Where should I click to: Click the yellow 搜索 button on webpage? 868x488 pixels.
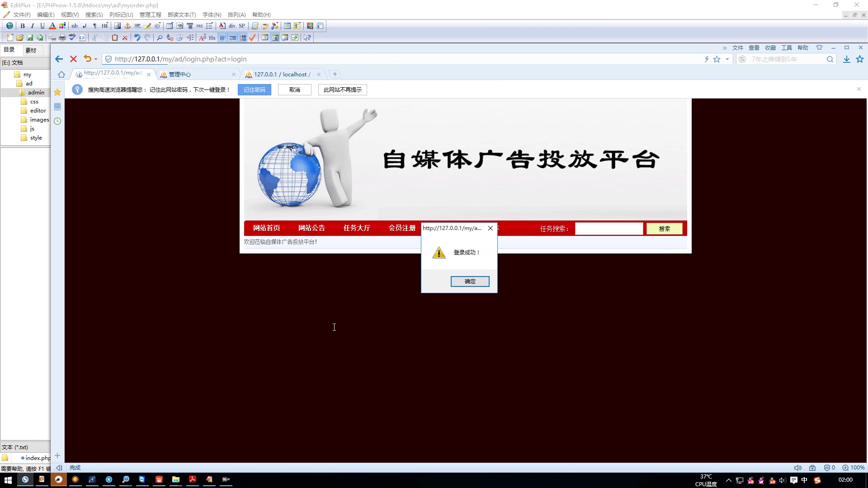pyautogui.click(x=665, y=229)
